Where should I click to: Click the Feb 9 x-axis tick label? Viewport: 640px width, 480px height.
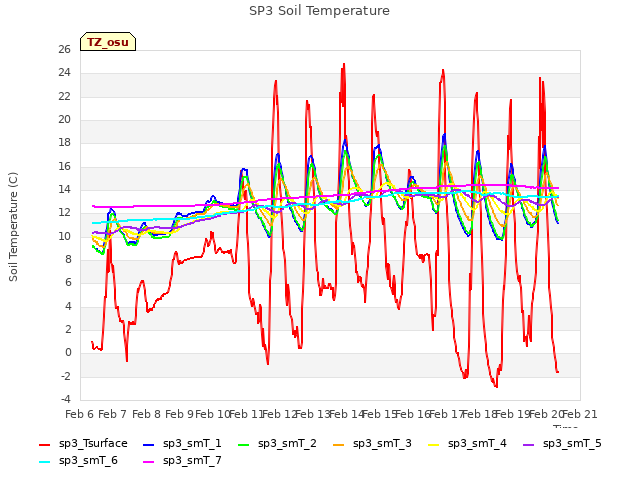pyautogui.click(x=180, y=414)
